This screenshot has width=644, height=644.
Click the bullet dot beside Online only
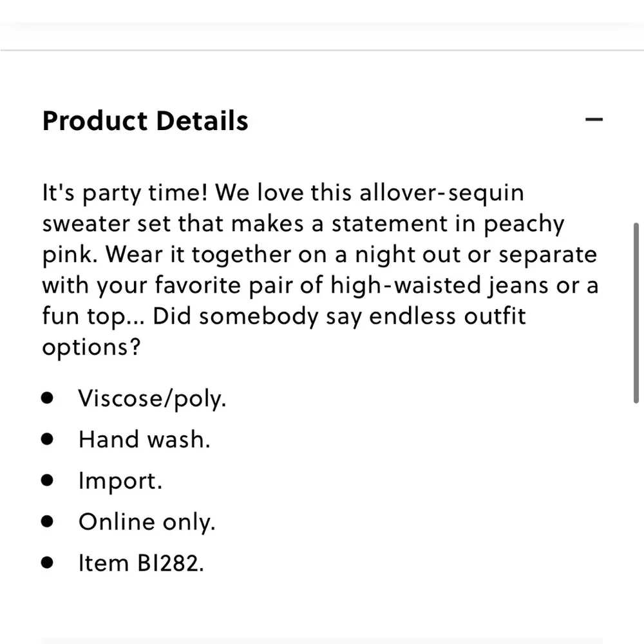[47, 522]
